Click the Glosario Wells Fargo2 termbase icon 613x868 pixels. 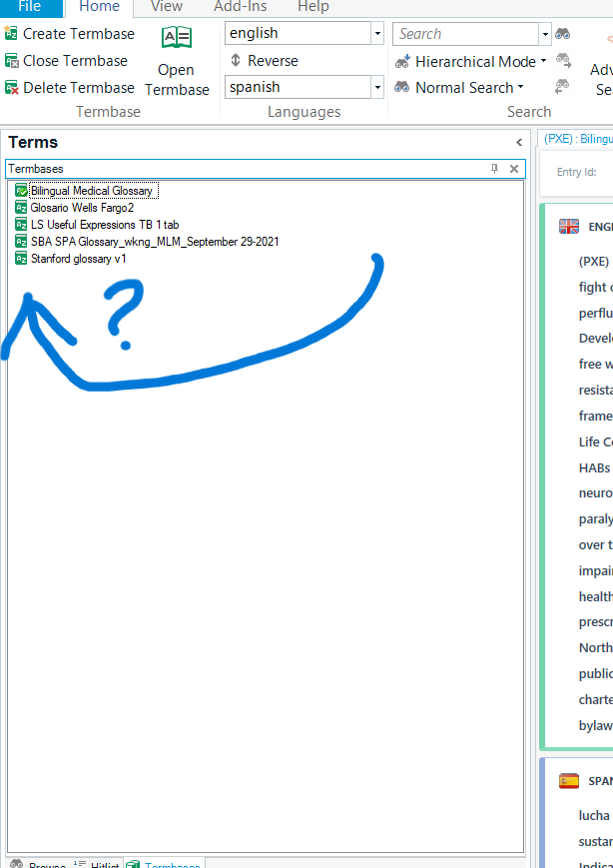21,208
